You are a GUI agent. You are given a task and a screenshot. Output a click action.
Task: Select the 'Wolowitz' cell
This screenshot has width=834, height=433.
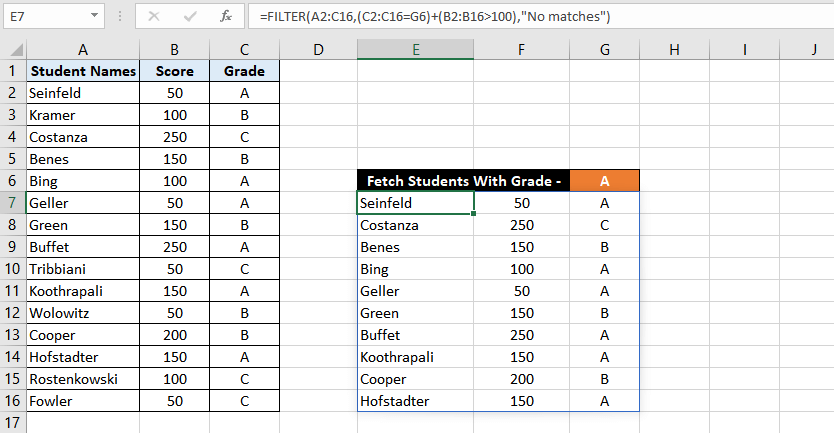(x=83, y=313)
